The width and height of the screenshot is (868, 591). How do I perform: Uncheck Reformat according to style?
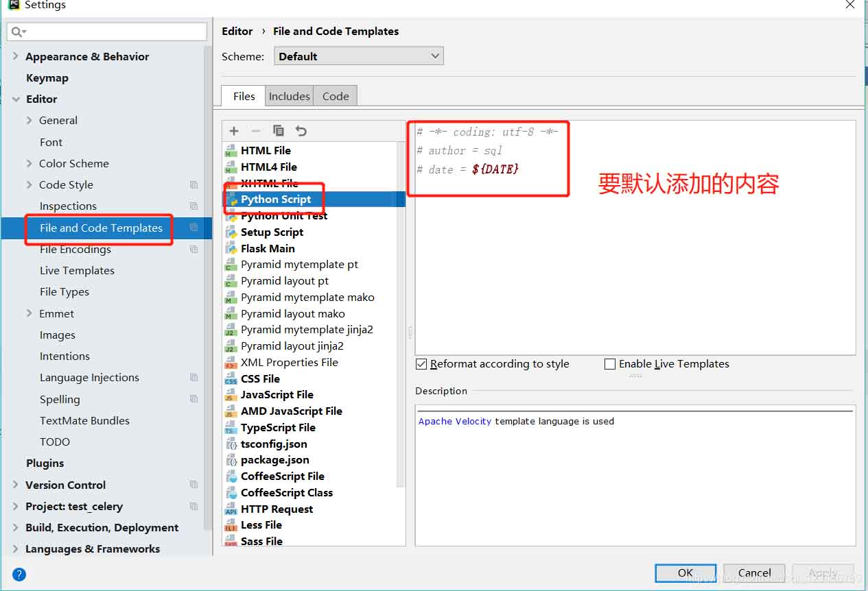tap(421, 364)
